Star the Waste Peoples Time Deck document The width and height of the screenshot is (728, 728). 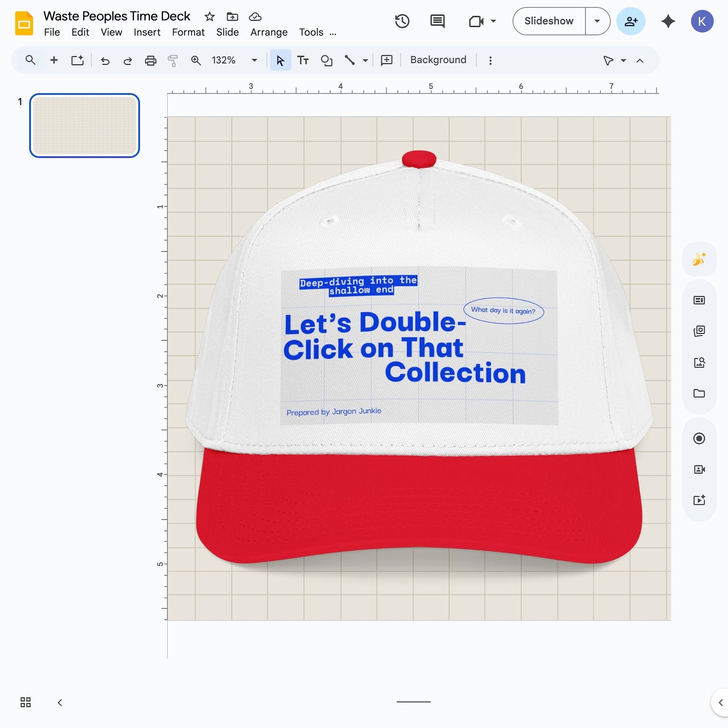pos(210,17)
